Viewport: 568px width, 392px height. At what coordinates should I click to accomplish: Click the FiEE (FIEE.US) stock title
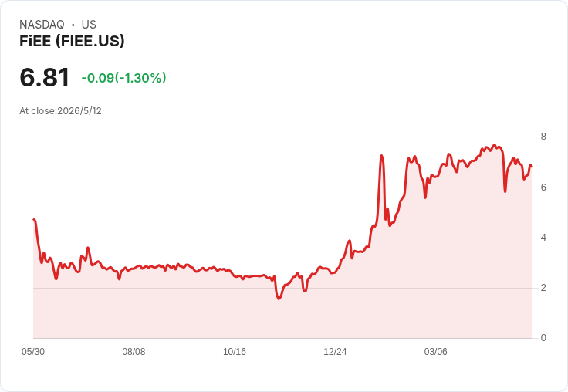pyautogui.click(x=72, y=41)
